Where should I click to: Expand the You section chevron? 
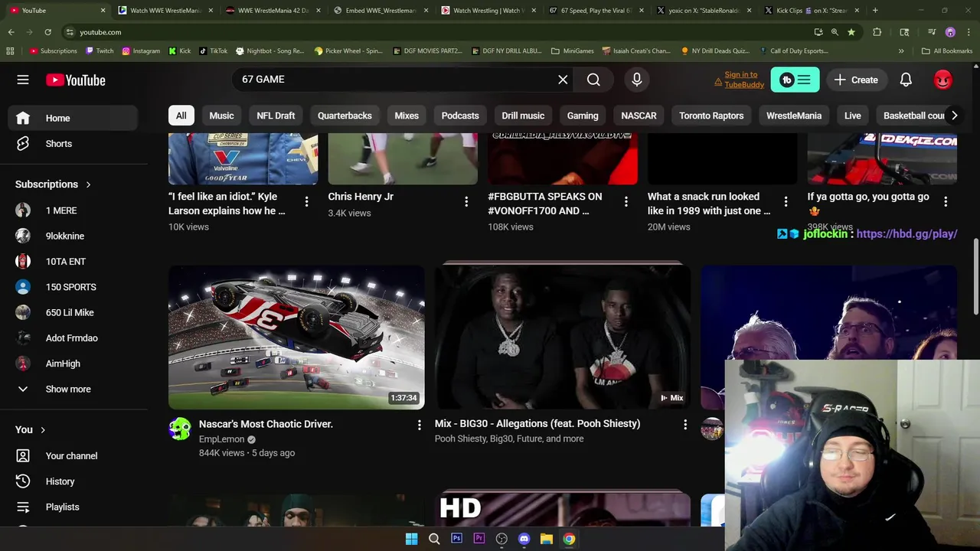[x=43, y=430]
